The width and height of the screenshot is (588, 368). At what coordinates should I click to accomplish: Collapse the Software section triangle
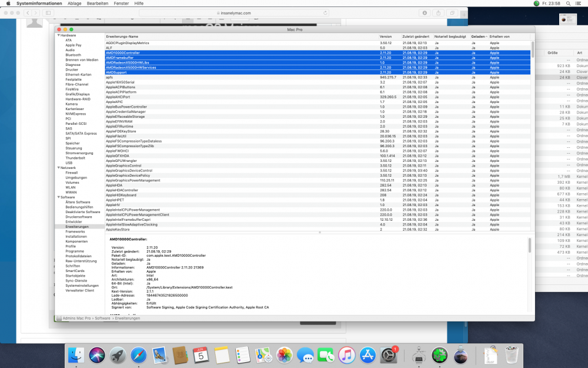58,197
